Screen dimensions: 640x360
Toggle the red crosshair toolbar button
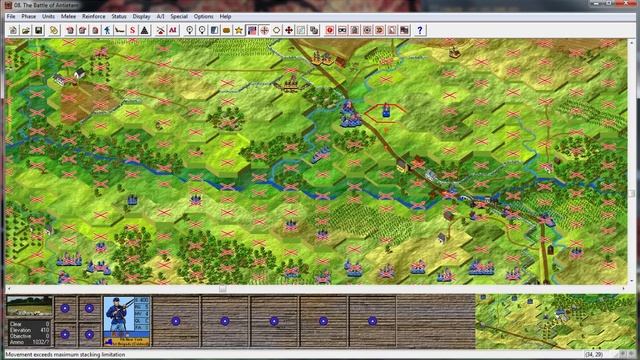[x=264, y=30]
